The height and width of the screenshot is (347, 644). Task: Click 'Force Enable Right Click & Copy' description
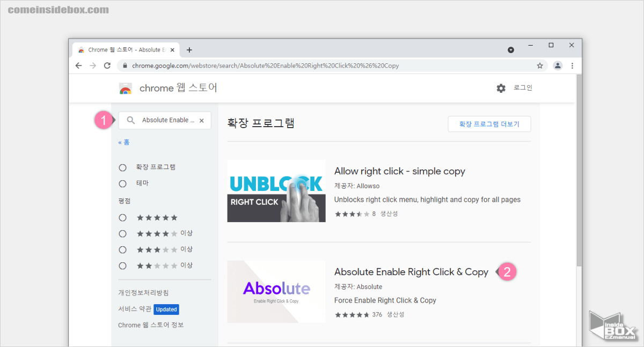pyautogui.click(x=385, y=300)
